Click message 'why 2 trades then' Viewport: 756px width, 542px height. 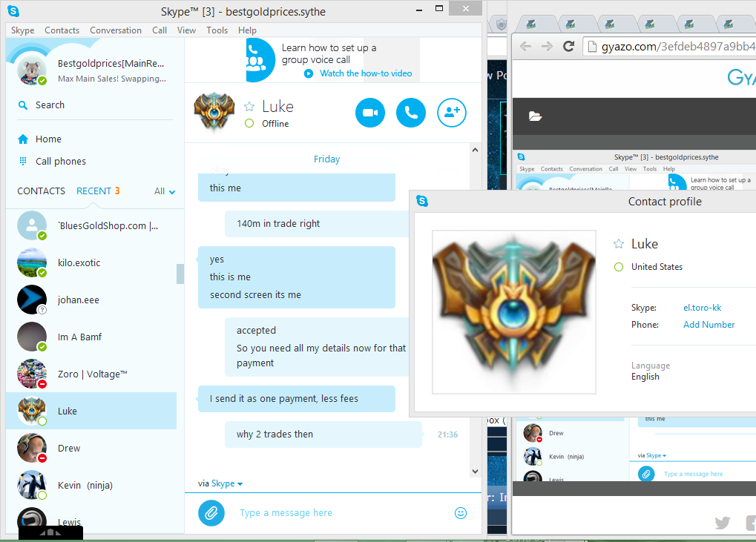323,434
